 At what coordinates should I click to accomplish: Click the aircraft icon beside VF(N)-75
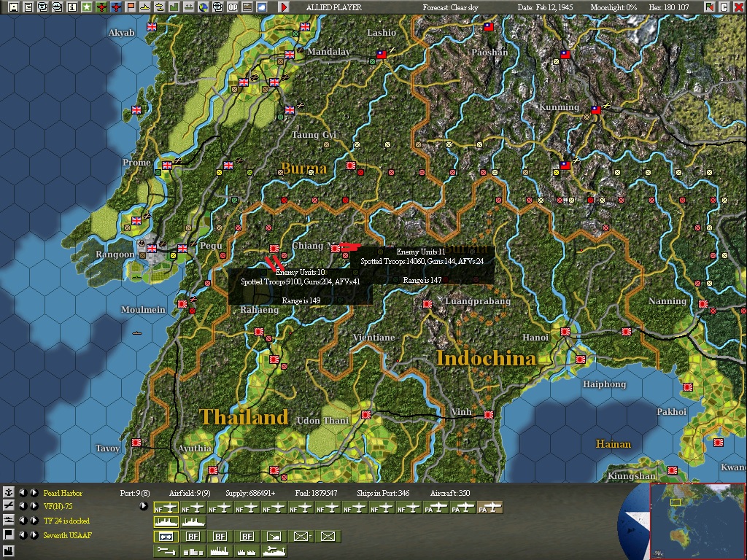click(9, 506)
